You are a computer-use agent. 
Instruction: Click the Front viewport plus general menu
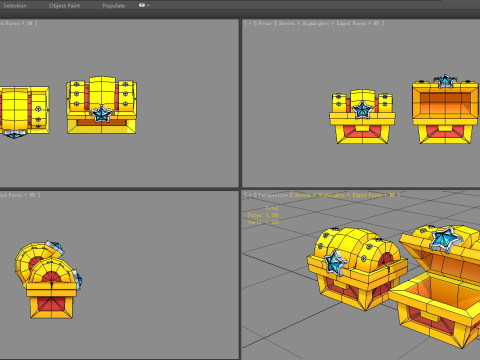coord(250,23)
